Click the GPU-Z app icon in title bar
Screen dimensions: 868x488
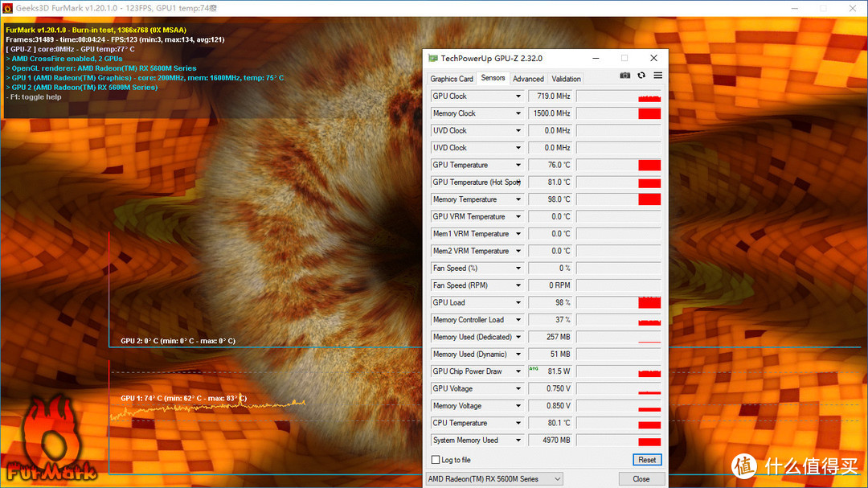tap(433, 58)
